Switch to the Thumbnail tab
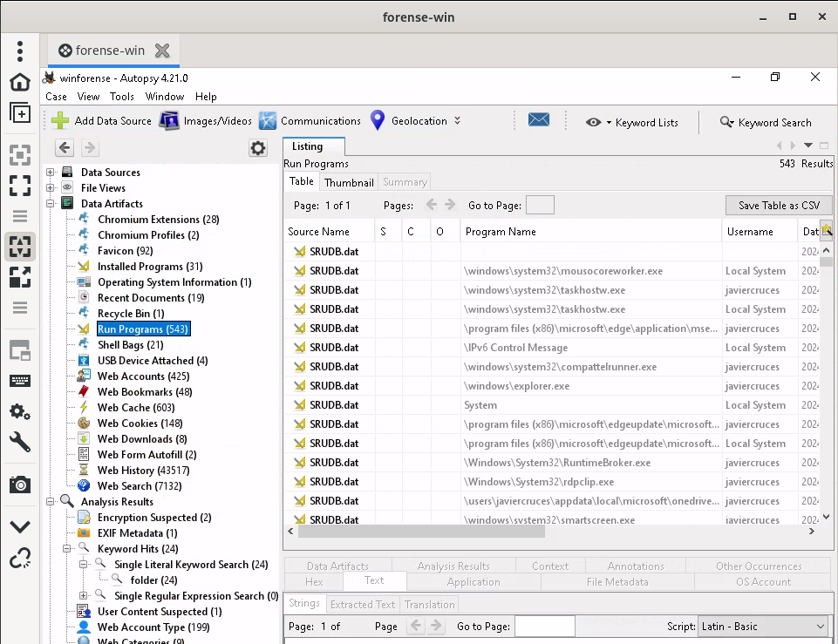 click(x=349, y=182)
